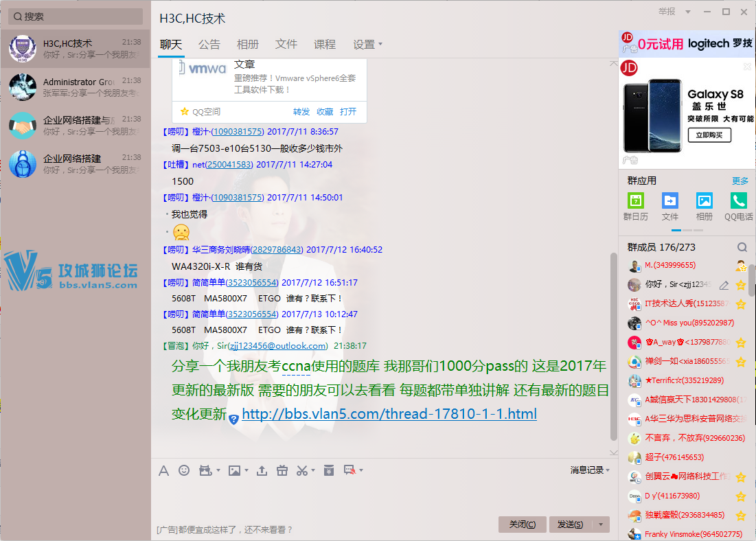Click the H3C,HC技术 group avatar in conversation list
Screen dimensions: 756x541
(x=23, y=48)
